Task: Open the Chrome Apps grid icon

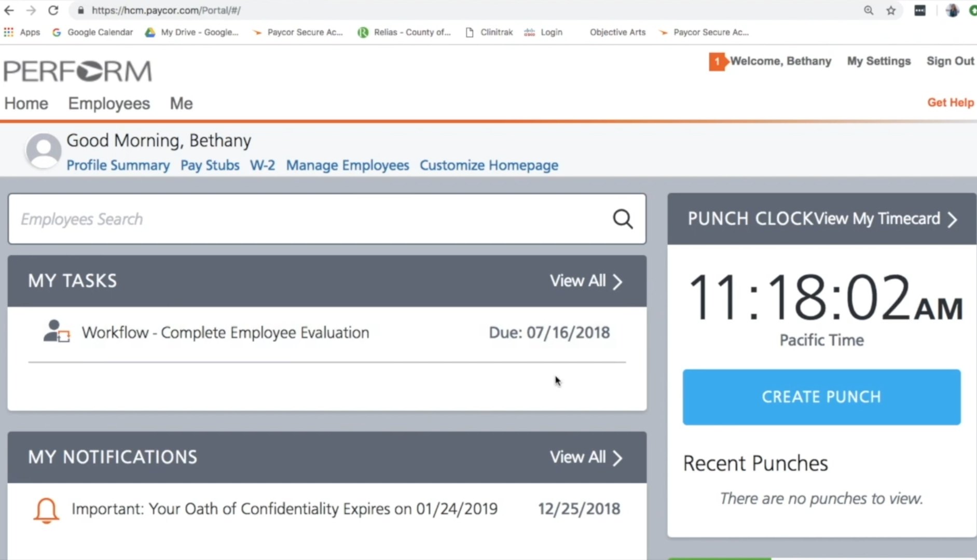Action: [9, 32]
